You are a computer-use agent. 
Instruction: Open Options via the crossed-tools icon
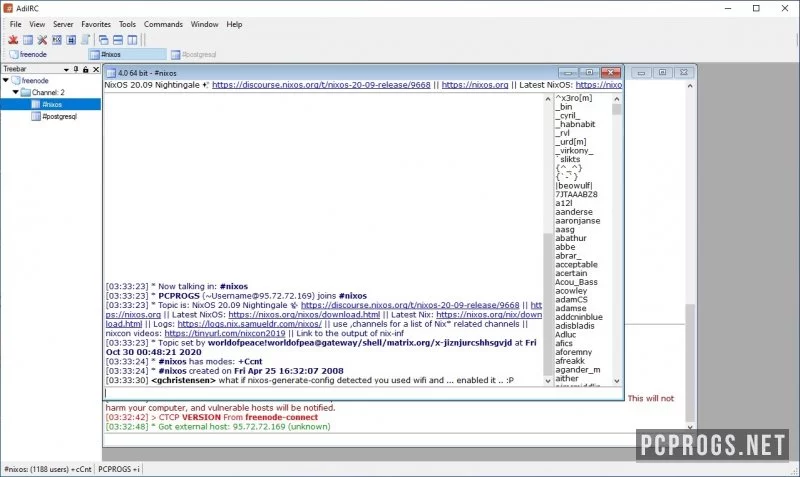click(x=42, y=40)
